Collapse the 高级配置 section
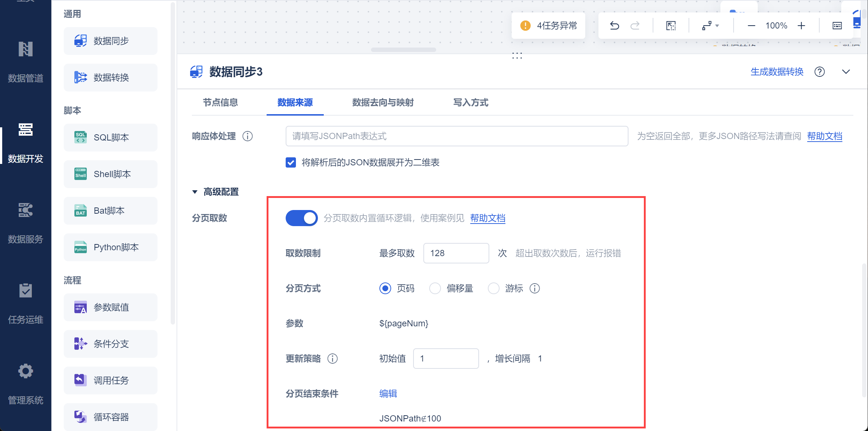 point(195,192)
